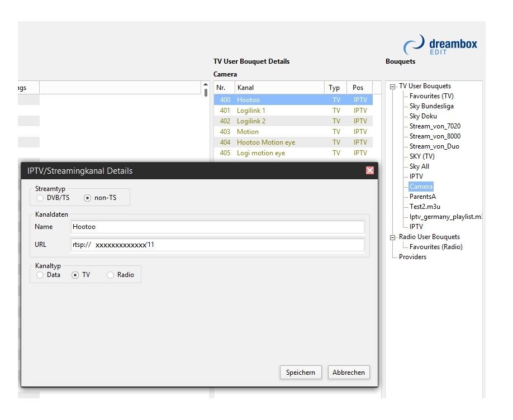Select the Radio User Bouquets node label
Screen dimensions: 513x420
tap(429, 237)
